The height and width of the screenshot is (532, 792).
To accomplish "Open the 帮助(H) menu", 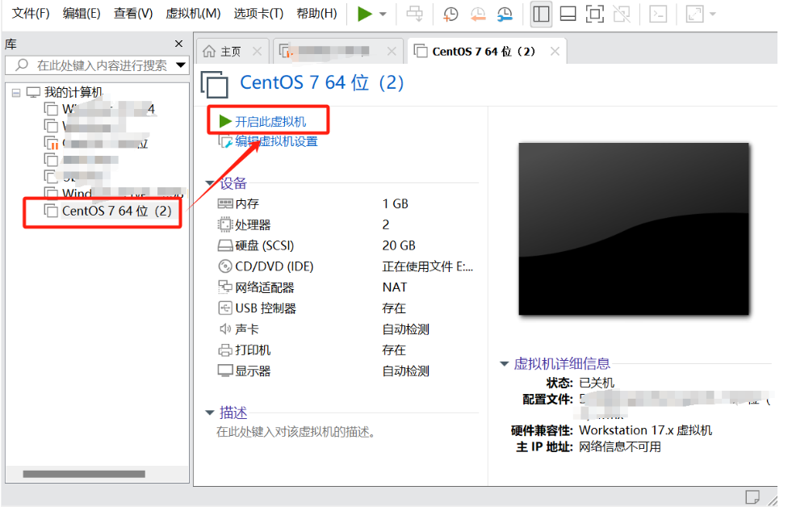I will coord(316,13).
